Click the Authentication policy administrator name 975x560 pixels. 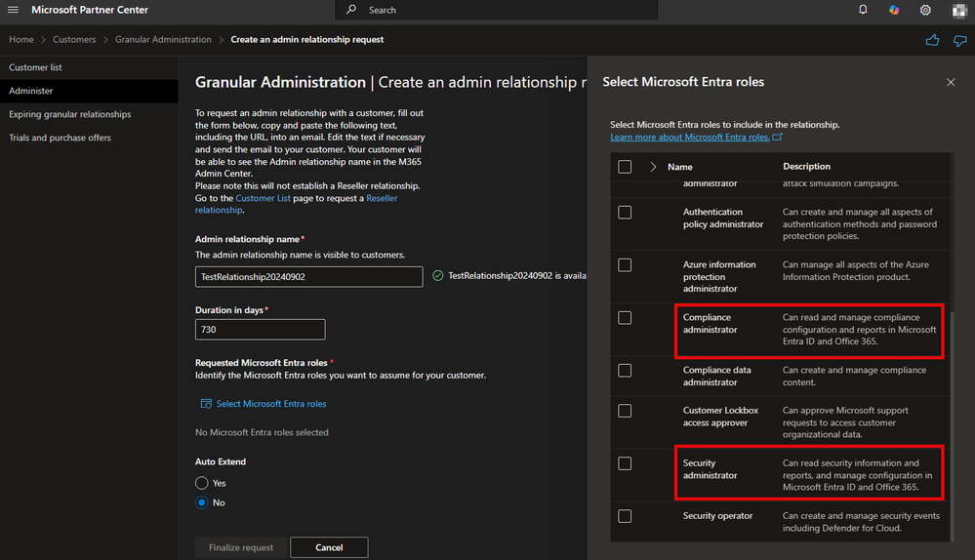coord(723,219)
